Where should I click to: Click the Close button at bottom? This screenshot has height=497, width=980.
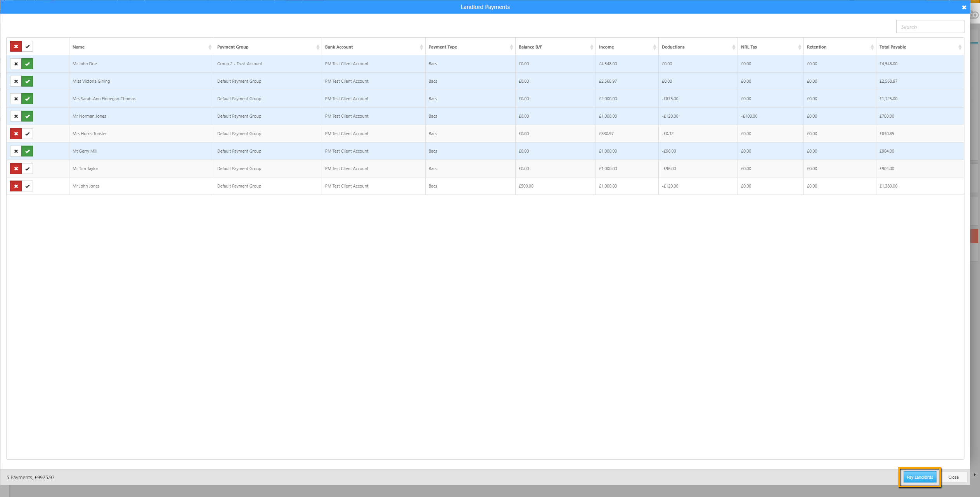pyautogui.click(x=953, y=477)
